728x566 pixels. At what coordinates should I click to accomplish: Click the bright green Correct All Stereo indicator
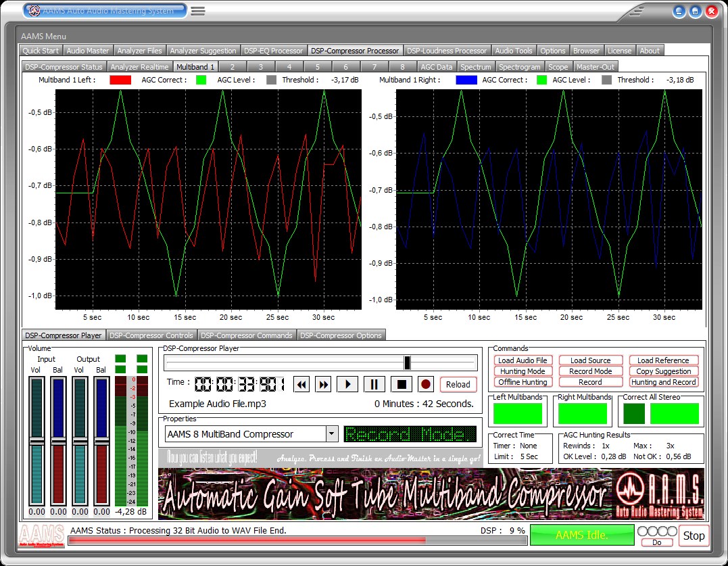pos(675,414)
